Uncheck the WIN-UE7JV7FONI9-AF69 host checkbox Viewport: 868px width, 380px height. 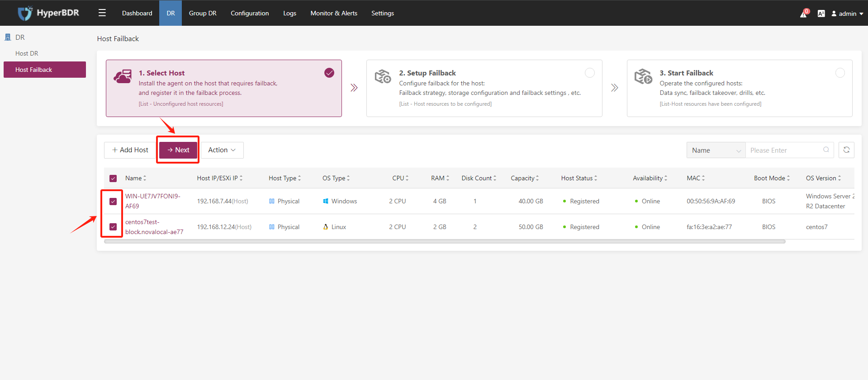[x=113, y=201]
